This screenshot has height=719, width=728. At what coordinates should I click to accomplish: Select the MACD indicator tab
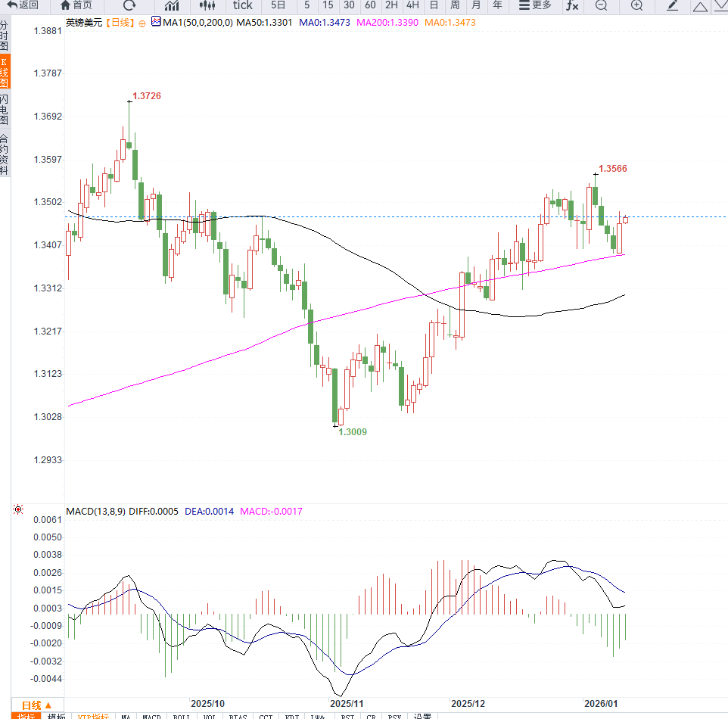pyautogui.click(x=151, y=716)
